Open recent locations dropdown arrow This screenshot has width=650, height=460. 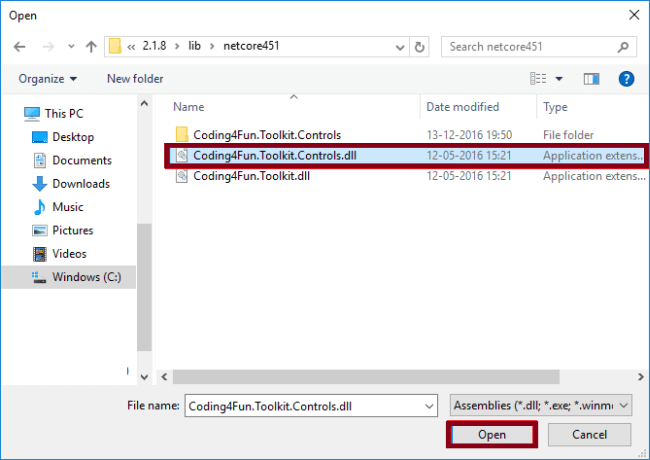click(71, 46)
